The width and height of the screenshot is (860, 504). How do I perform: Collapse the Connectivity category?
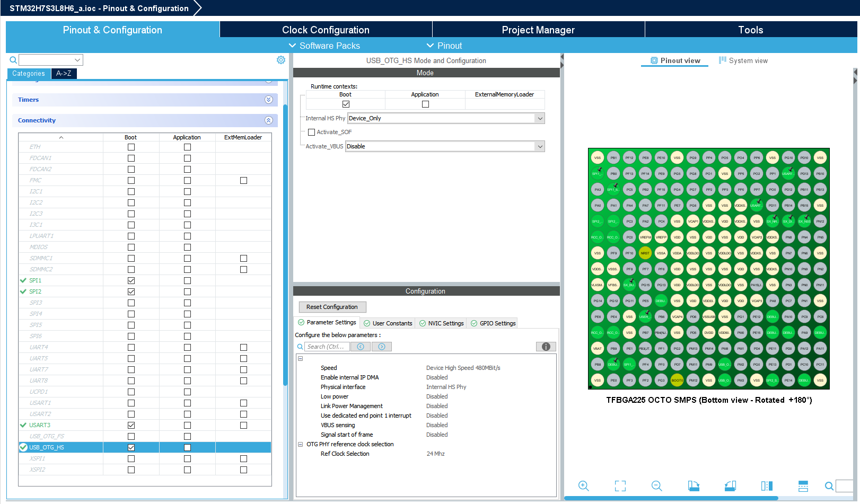click(x=270, y=120)
